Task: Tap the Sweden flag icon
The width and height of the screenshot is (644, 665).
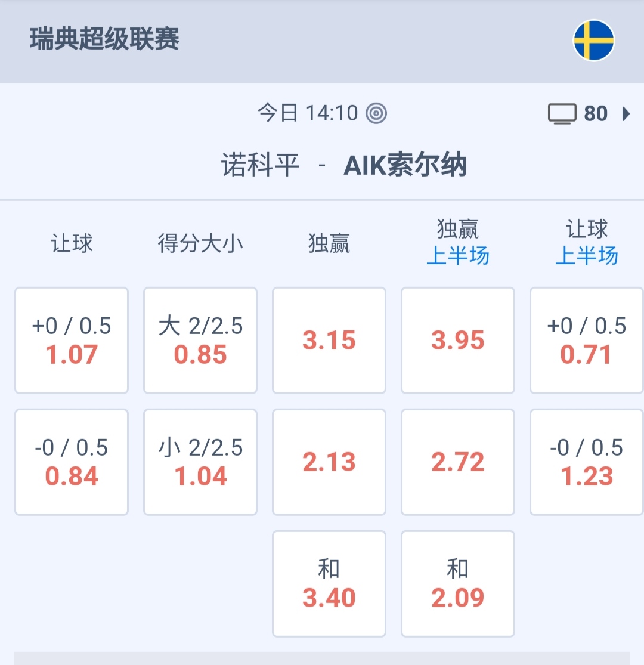Action: [x=594, y=41]
